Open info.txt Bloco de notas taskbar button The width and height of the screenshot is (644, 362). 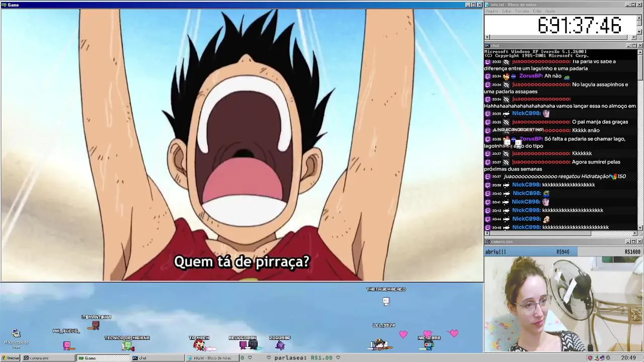pos(212,358)
